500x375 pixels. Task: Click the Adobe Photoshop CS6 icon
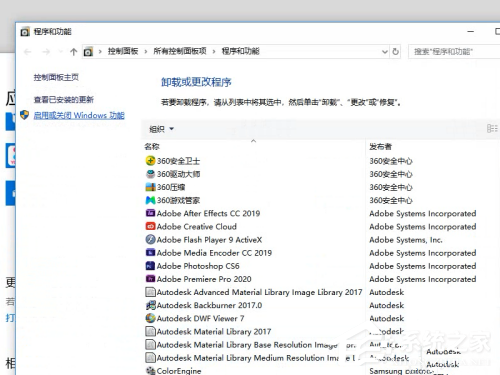point(150,266)
